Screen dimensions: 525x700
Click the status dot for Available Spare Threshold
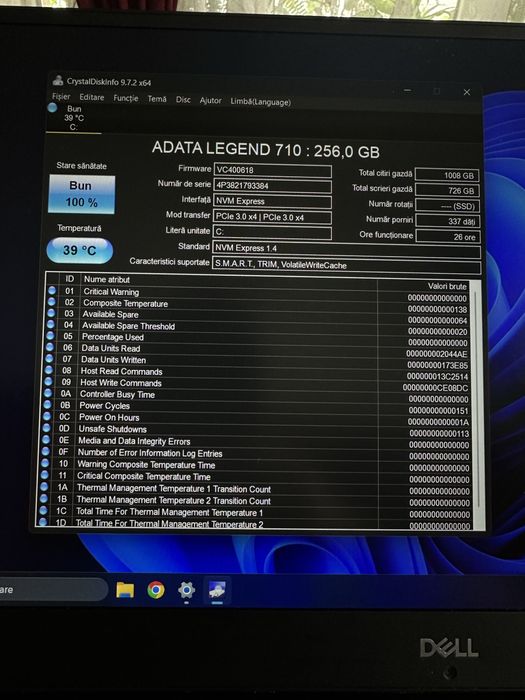[50, 324]
